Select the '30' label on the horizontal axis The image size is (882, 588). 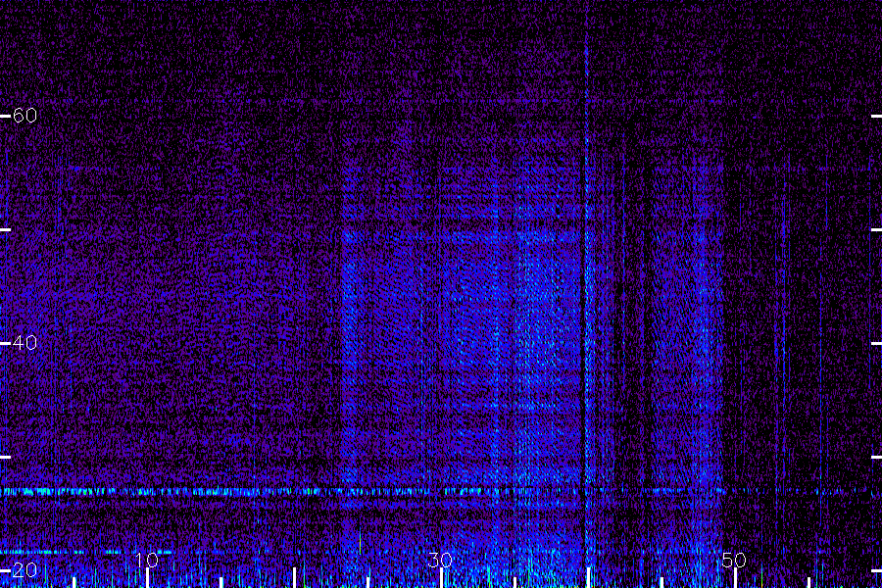440,560
